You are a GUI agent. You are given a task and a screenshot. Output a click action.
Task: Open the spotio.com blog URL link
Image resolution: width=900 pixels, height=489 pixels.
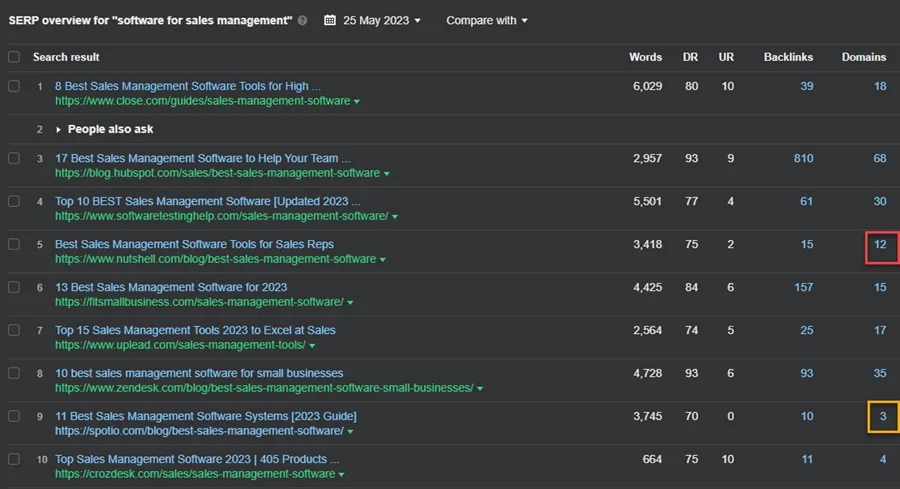[199, 431]
